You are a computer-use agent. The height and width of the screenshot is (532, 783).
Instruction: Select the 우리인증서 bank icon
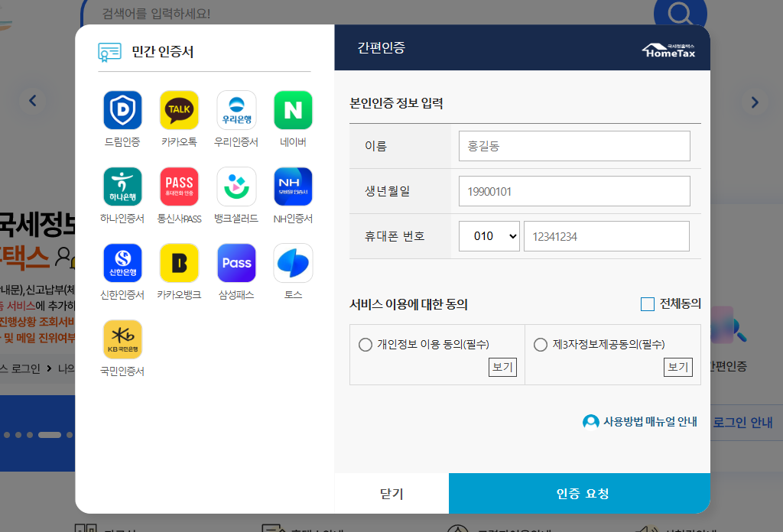coord(236,110)
